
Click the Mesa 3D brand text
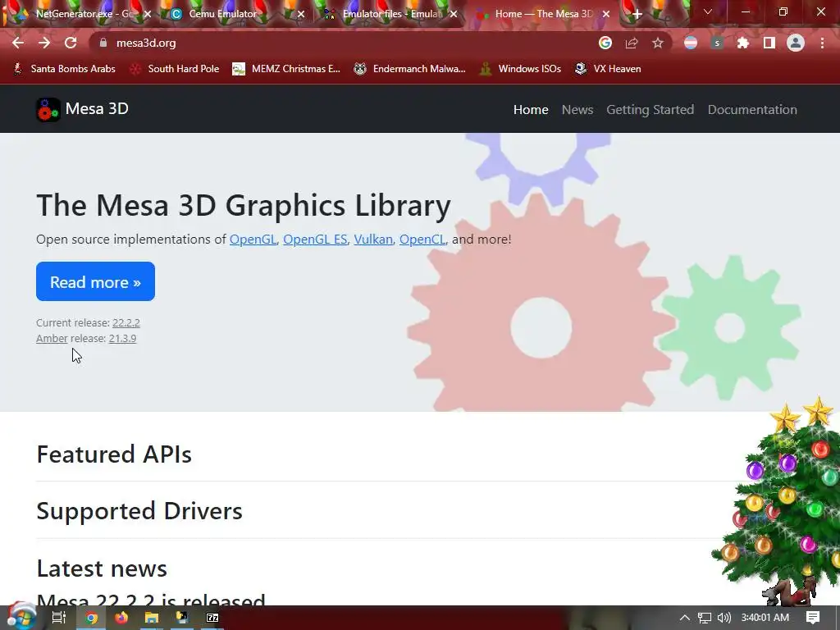click(97, 109)
